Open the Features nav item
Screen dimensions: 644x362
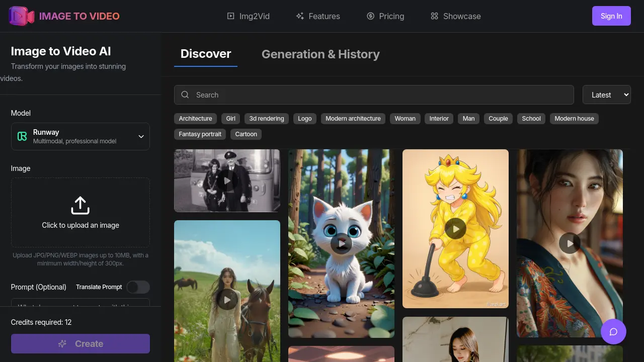tap(318, 16)
